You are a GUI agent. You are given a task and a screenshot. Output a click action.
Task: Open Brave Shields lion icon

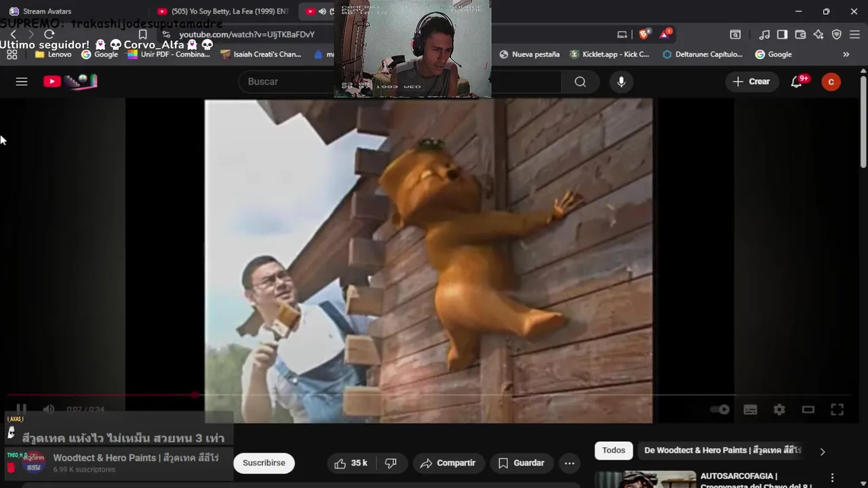pos(644,34)
